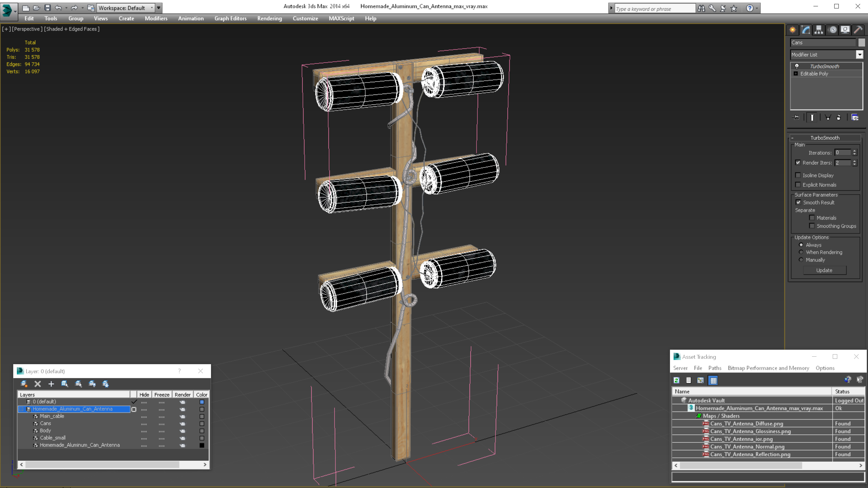868x488 pixels.
Task: Click the blue color swatch of the 0 (default) layer
Action: coord(202,402)
